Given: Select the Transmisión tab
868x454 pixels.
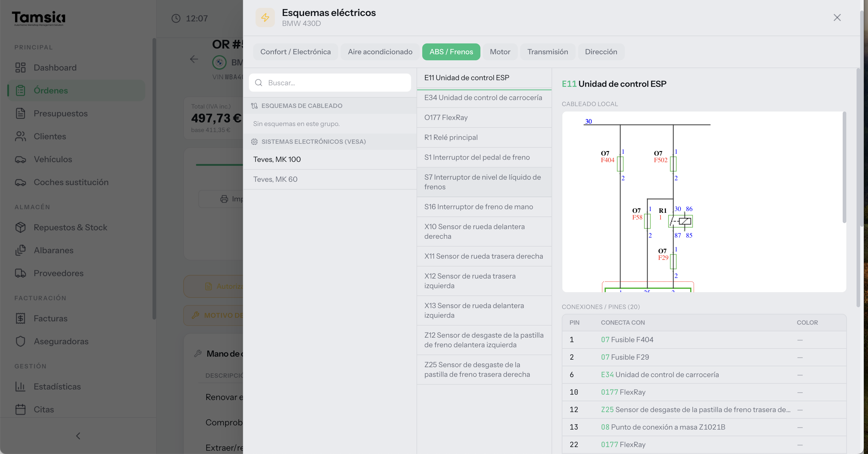Looking at the screenshot, I should [x=548, y=52].
